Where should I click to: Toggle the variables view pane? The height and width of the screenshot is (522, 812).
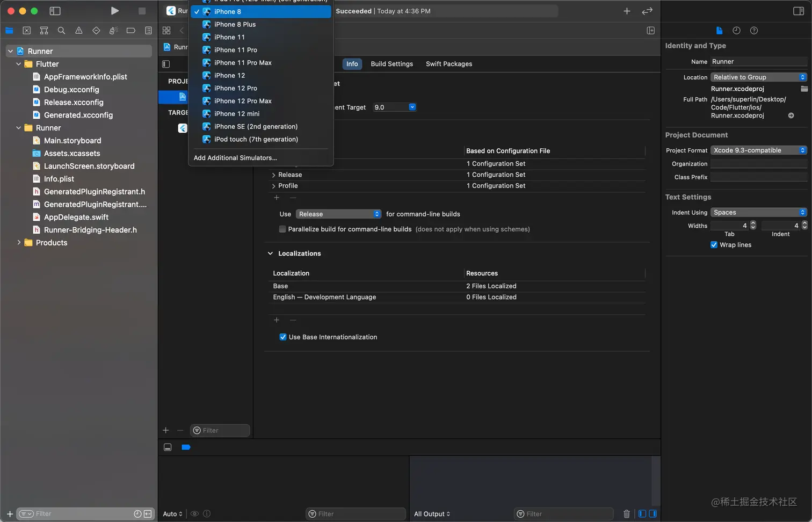pos(642,514)
